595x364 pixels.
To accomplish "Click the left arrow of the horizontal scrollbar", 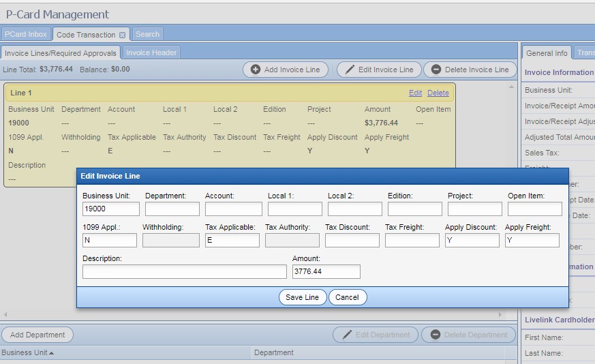I will click(5, 314).
